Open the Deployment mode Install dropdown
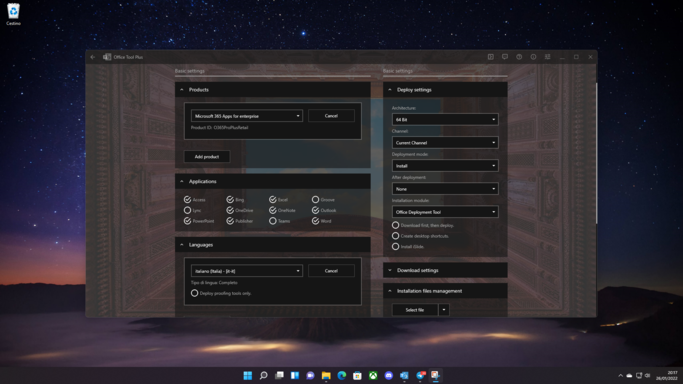Viewport: 683px width, 384px height. 445,165
